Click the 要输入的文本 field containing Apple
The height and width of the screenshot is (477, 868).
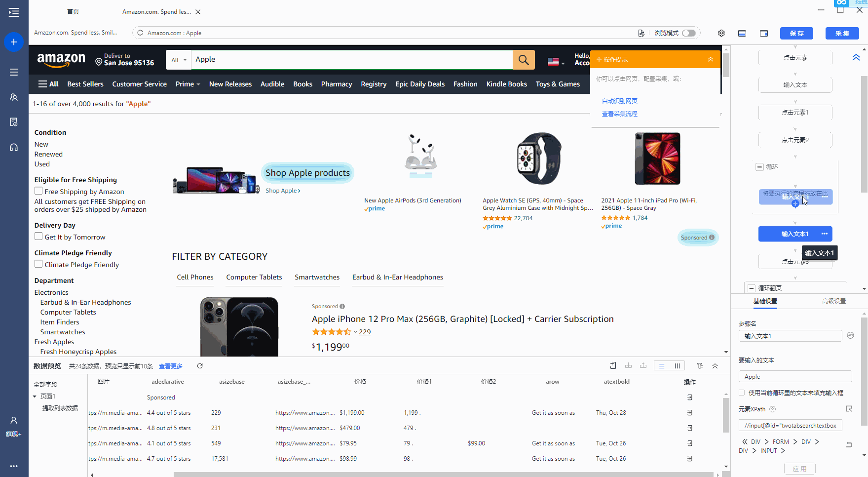pos(795,376)
